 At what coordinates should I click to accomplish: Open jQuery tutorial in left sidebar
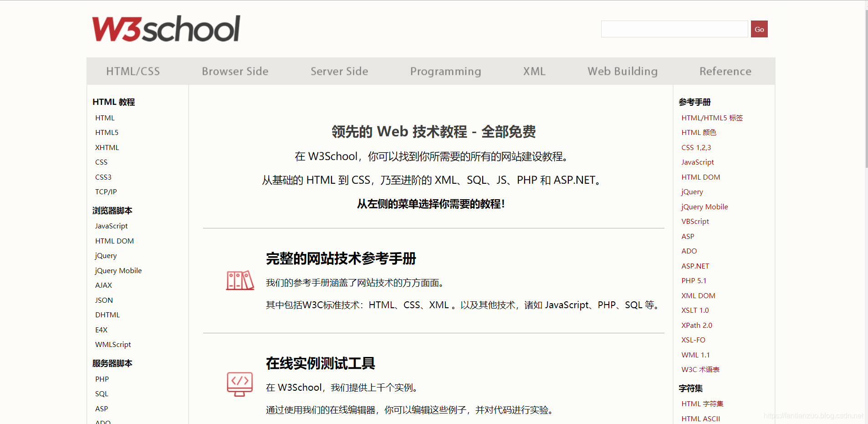click(x=106, y=256)
